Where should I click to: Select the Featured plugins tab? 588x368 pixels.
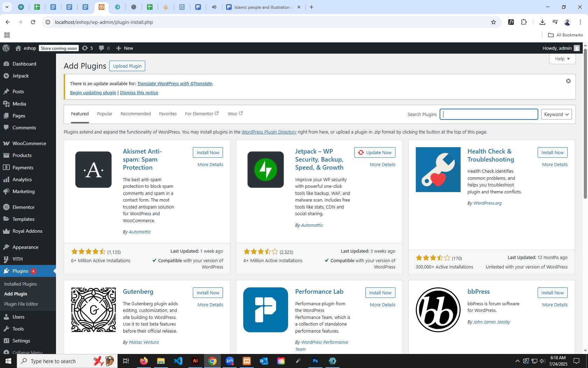80,114
